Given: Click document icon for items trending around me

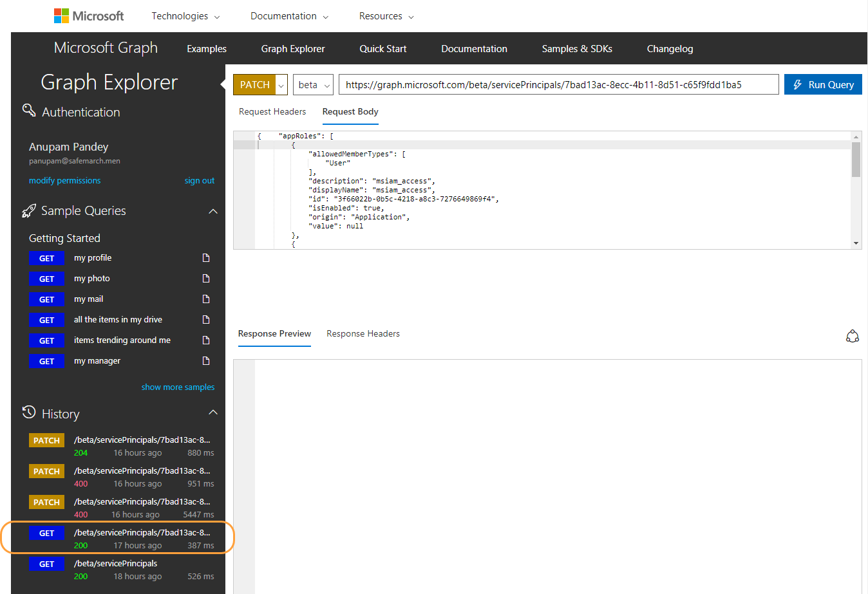Looking at the screenshot, I should [206, 340].
